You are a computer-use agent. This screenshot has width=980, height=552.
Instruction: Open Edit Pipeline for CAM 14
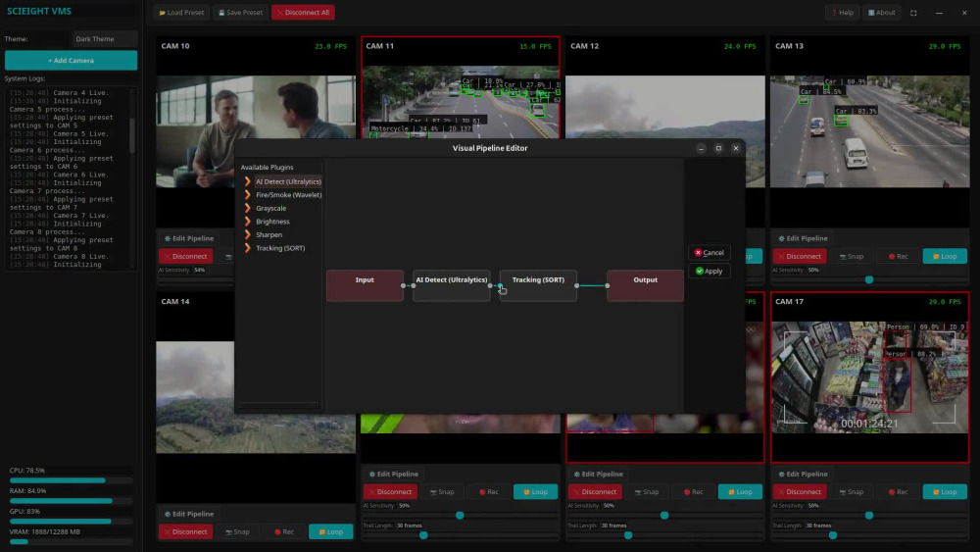189,514
